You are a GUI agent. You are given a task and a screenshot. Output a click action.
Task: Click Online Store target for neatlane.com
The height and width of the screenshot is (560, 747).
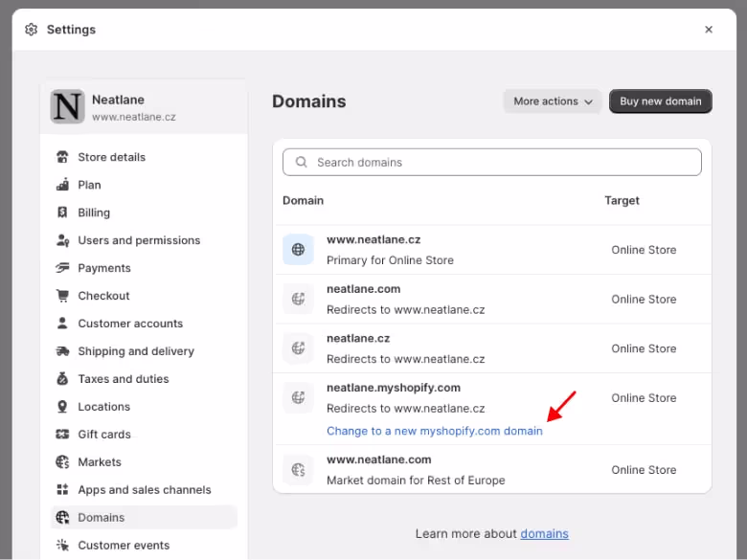point(644,299)
